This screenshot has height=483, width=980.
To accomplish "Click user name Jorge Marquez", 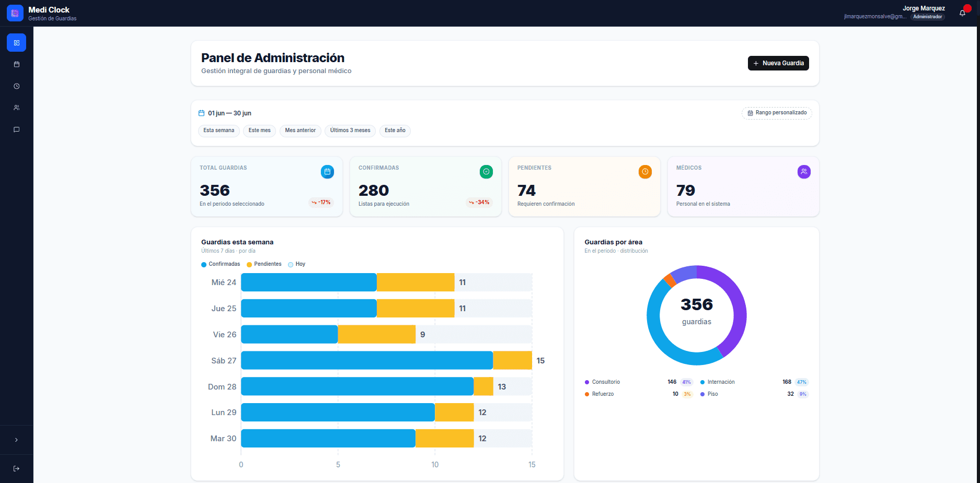I will click(924, 8).
